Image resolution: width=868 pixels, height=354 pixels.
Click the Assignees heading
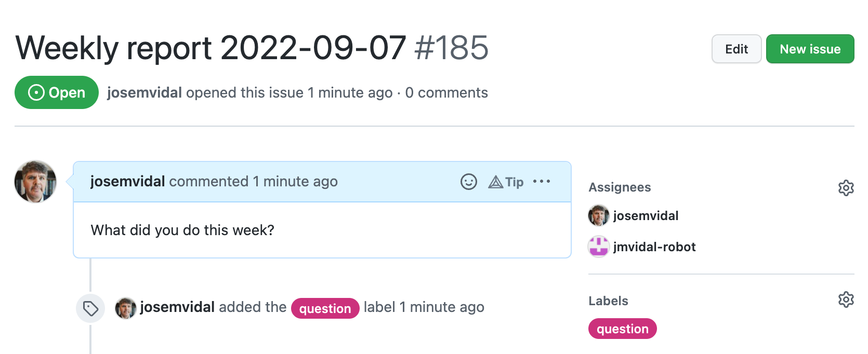pos(620,187)
